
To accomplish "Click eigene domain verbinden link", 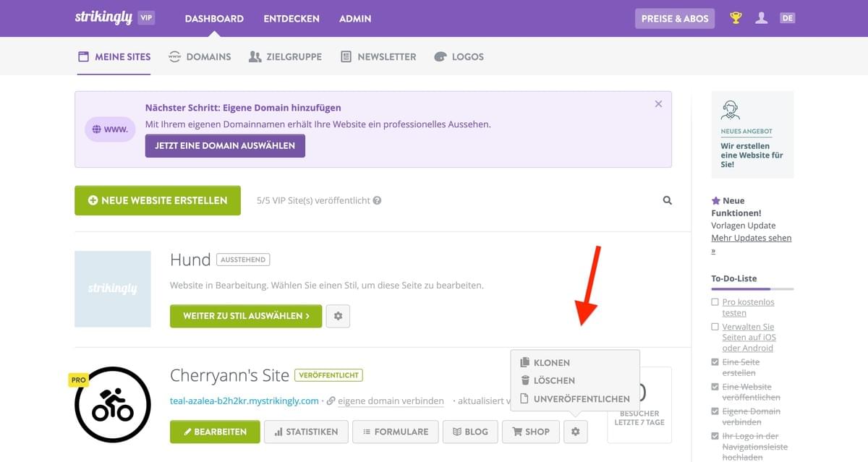I will (x=391, y=401).
